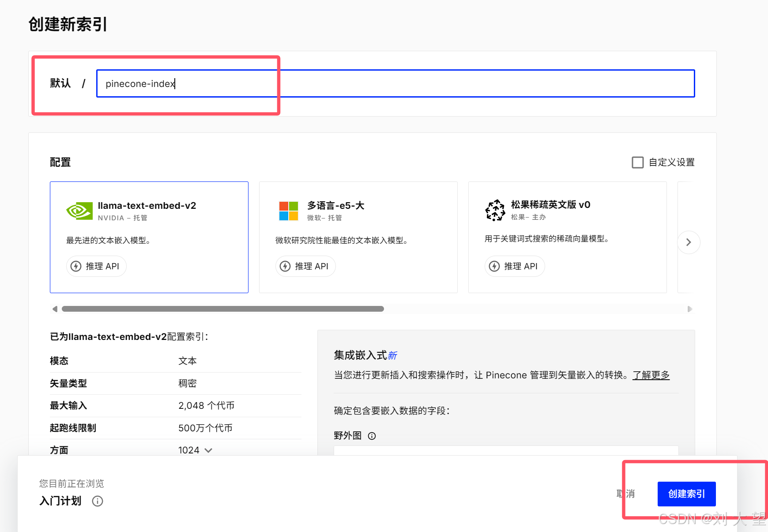
Task: Click the scrollbar right arrow
Action: pos(690,309)
